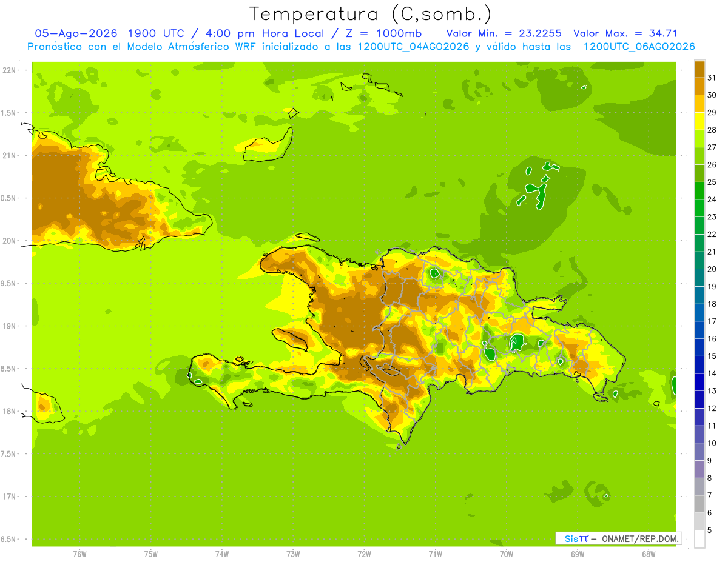Click the color scale label 31
The width and height of the screenshot is (728, 562).
click(x=712, y=78)
